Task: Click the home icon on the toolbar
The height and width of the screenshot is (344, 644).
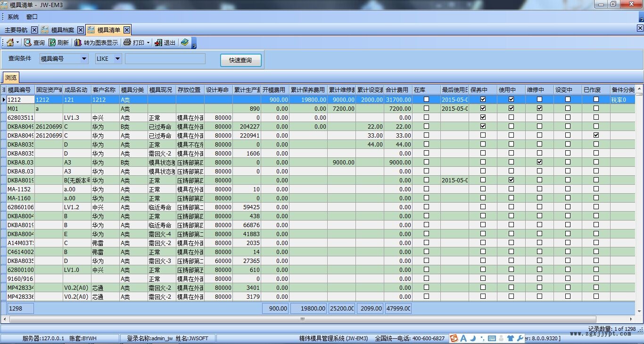Action: [10, 42]
